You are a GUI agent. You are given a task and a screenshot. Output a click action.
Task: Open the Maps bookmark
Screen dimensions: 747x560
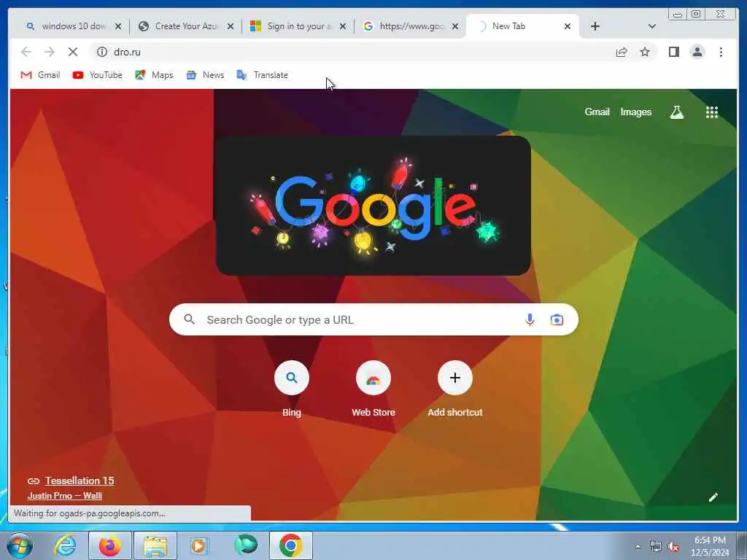click(154, 75)
